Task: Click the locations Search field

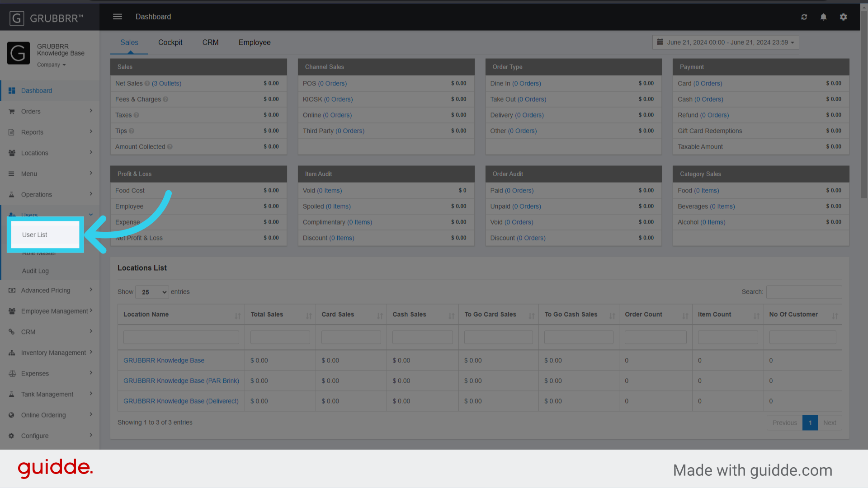Action: 804,292
